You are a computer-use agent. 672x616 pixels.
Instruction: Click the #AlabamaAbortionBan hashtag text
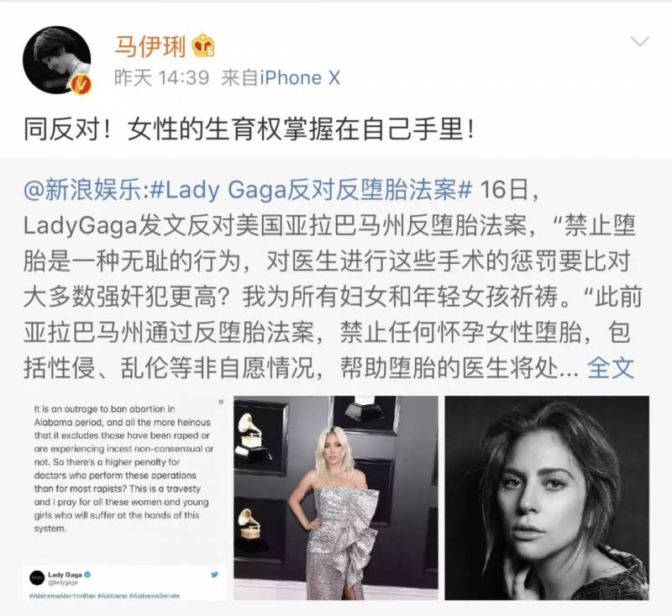tap(62, 596)
